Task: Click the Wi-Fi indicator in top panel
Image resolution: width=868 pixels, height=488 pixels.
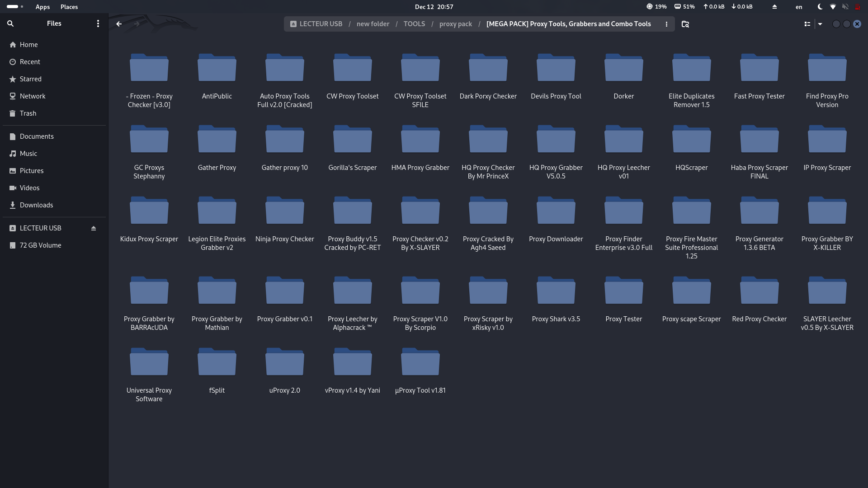Action: [x=833, y=7]
